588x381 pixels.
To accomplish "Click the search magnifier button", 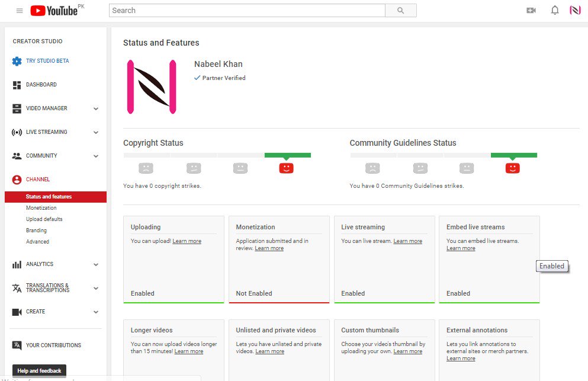I will (400, 11).
